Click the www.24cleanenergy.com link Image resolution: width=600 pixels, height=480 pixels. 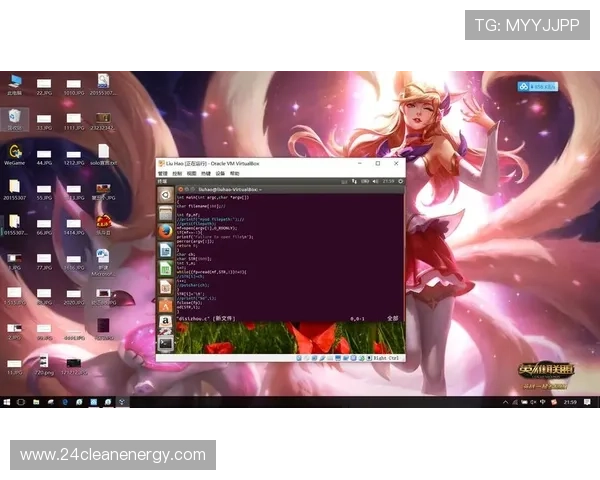coord(112,455)
